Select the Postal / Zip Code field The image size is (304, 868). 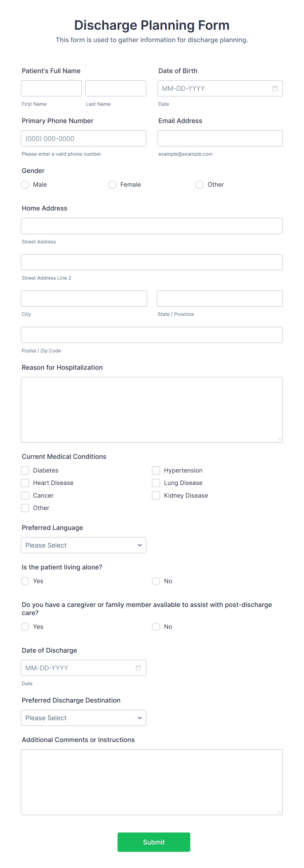click(152, 334)
